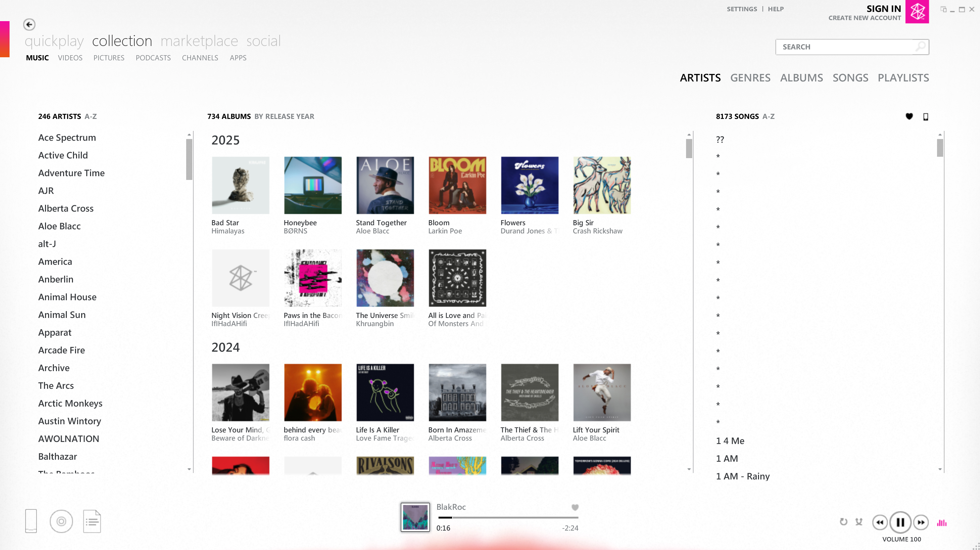Switch to PODCASTS collection
Image resolution: width=980 pixels, height=550 pixels.
153,58
